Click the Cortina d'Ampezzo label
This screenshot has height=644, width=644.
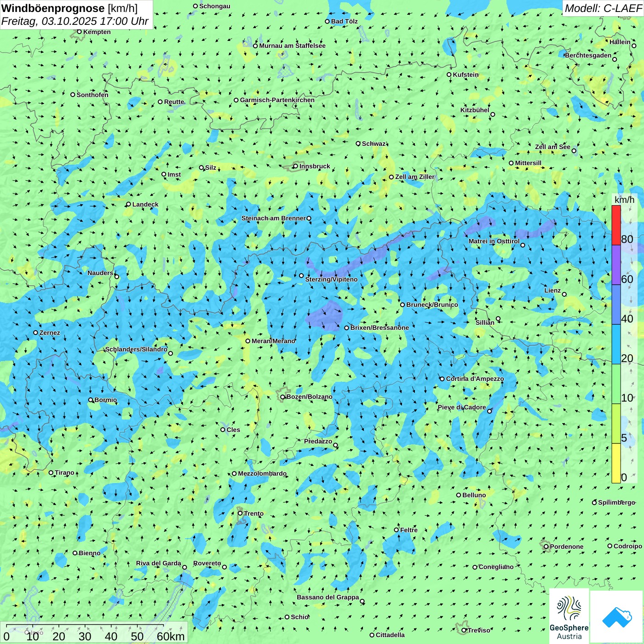pyautogui.click(x=475, y=379)
